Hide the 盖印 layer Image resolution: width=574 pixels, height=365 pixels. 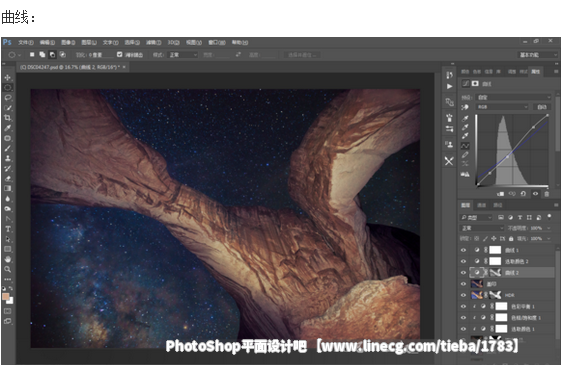coord(463,284)
